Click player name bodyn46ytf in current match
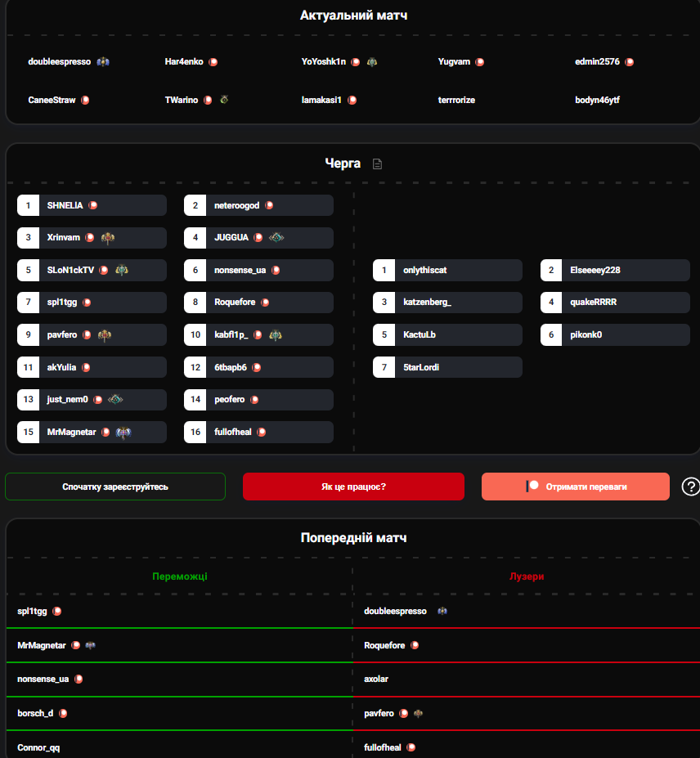This screenshot has width=700, height=758. pyautogui.click(x=597, y=100)
